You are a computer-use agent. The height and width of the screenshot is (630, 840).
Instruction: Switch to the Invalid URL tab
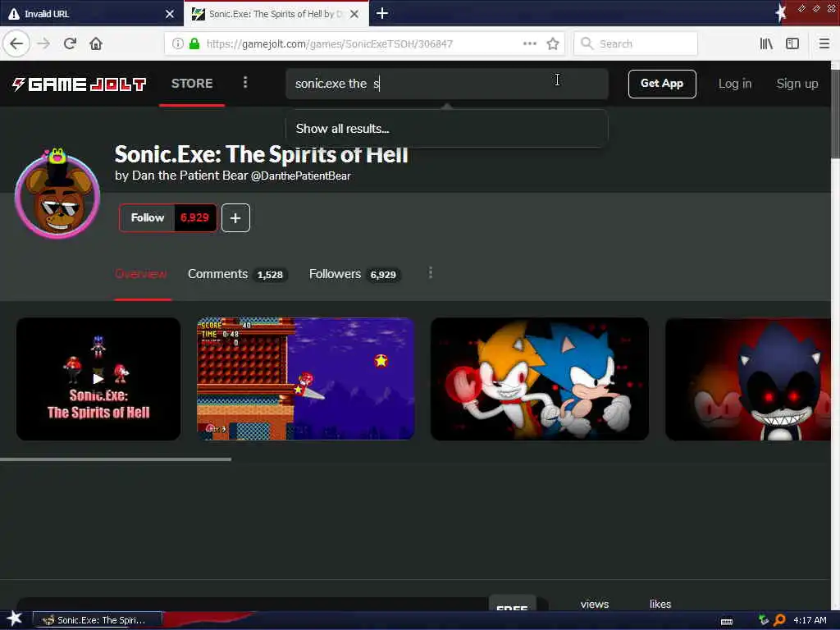(91, 13)
